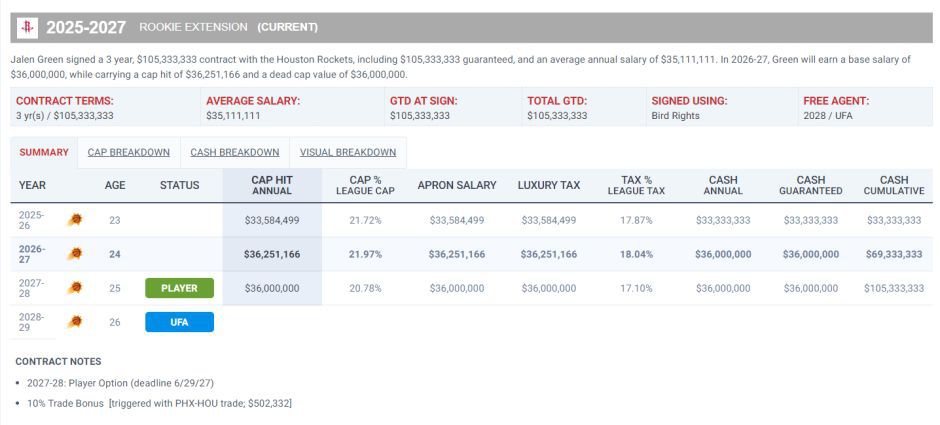Click the Cash Cumulative column header
940x425 pixels.
(x=894, y=185)
